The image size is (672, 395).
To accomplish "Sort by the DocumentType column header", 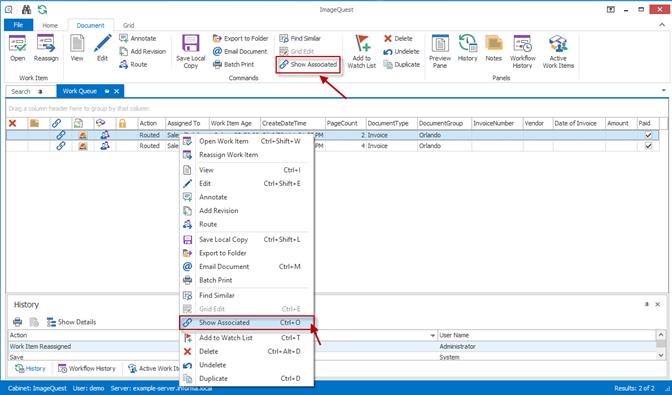I will [x=391, y=123].
